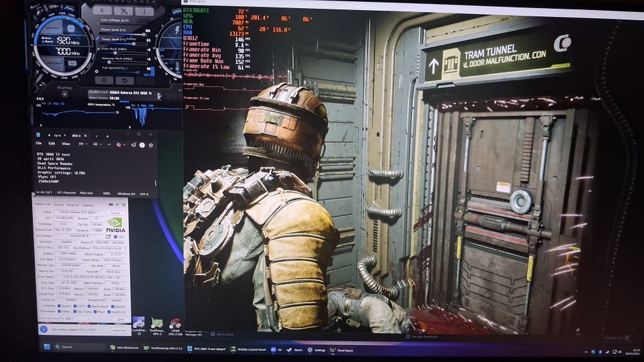Viewport: 644px width, 362px height.
Task: Switch to MSI Afterburner in the taskbar
Action: (x=125, y=348)
